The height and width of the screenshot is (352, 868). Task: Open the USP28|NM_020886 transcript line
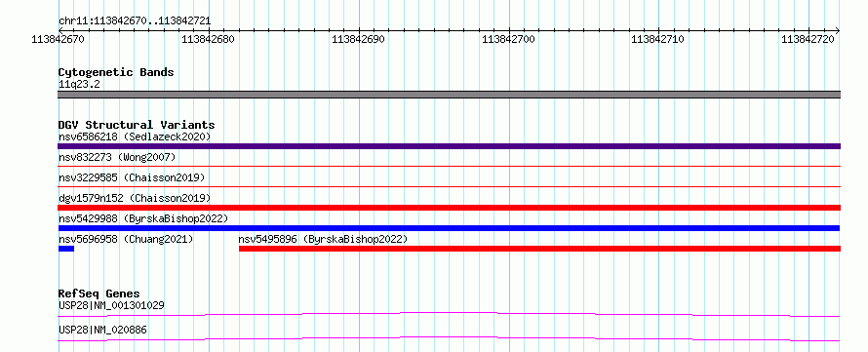point(449,338)
